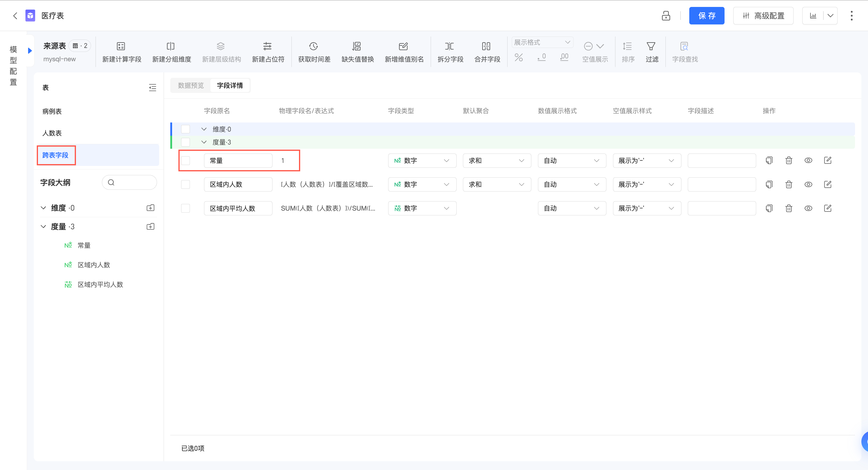
Task: Switch to the 数据预览 tab
Action: (191, 86)
